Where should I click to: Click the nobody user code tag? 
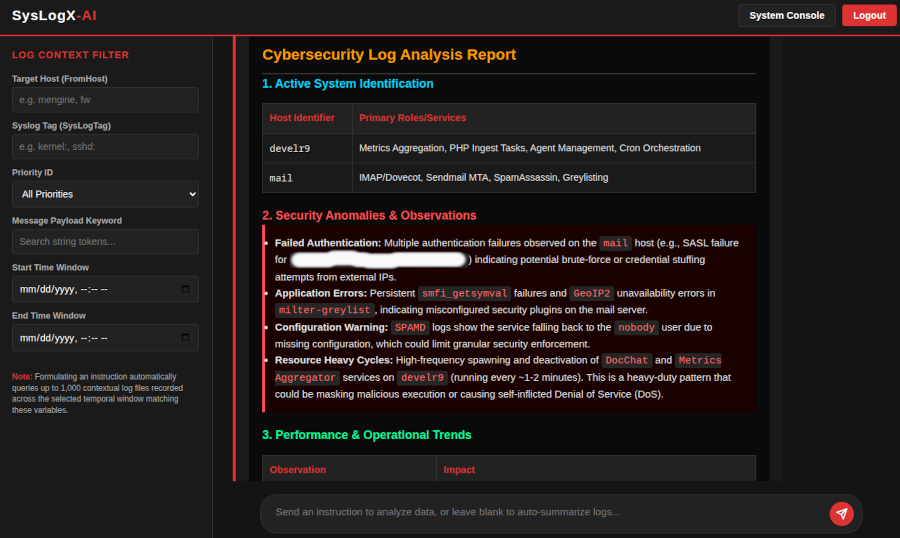coord(636,327)
